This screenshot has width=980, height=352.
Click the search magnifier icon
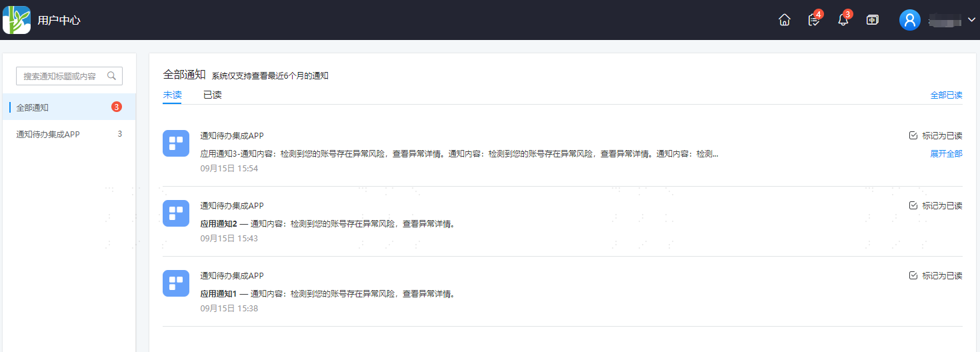[x=111, y=76]
